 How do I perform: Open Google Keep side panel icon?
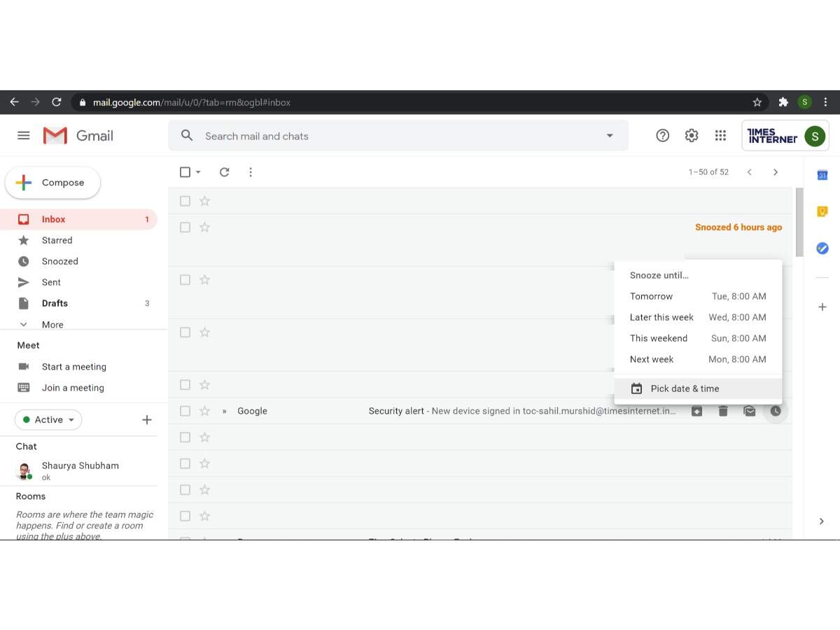tap(822, 211)
